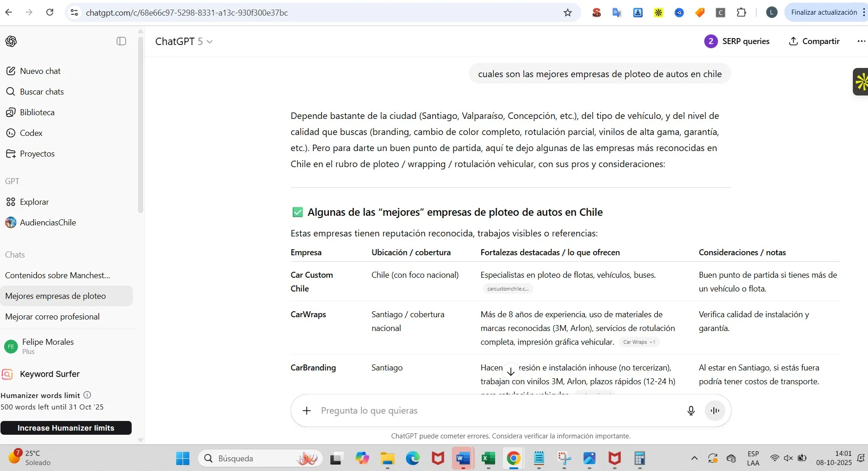Open the AudienciasChile GPT
The height and width of the screenshot is (471, 868).
point(47,223)
